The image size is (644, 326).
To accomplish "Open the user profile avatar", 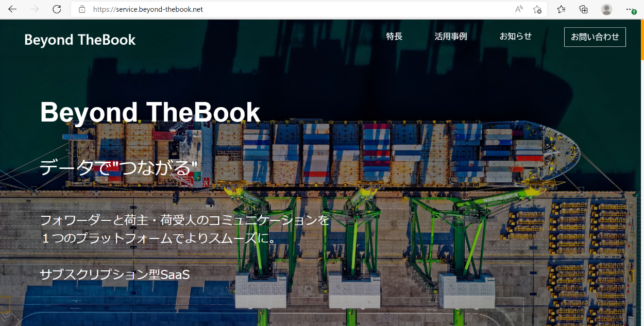I will coord(606,9).
